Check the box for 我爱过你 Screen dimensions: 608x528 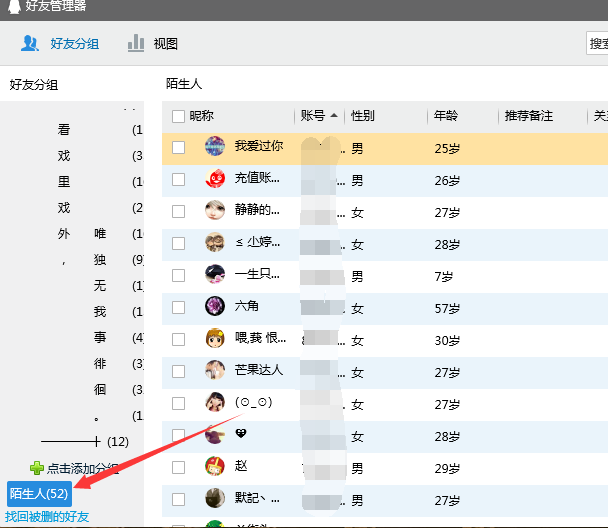pos(178,147)
